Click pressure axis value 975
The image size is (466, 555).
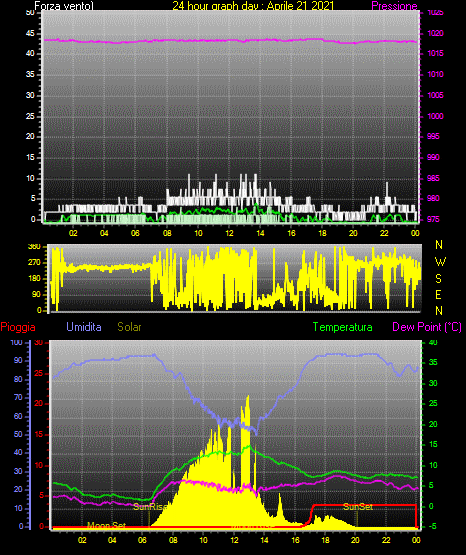tap(433, 219)
